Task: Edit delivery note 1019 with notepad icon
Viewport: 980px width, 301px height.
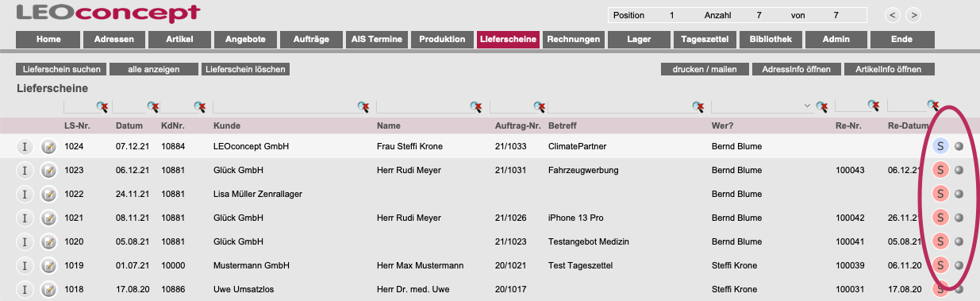Action: point(49,265)
